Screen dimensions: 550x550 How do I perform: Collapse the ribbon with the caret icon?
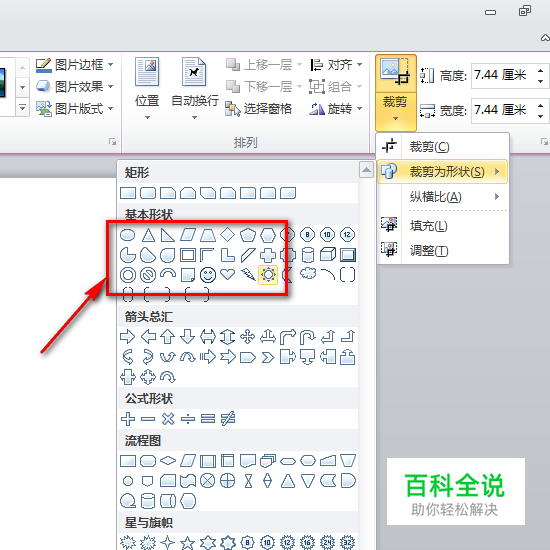545,38
